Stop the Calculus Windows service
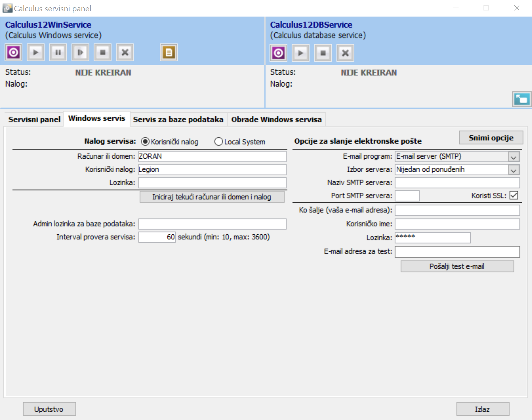The width and height of the screenshot is (532, 420). pos(103,52)
